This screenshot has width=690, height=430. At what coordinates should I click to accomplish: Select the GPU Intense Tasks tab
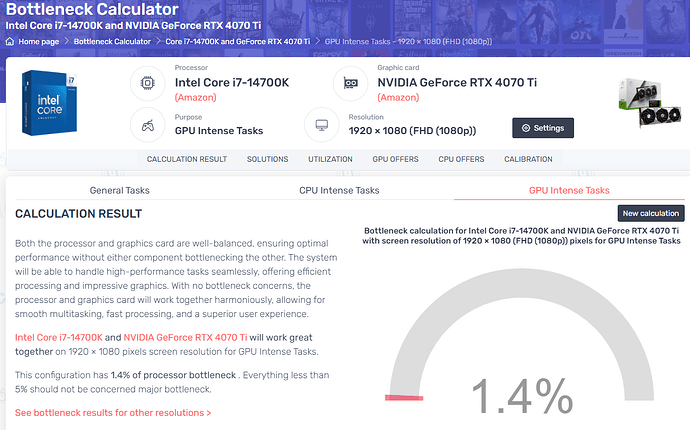[x=569, y=190]
